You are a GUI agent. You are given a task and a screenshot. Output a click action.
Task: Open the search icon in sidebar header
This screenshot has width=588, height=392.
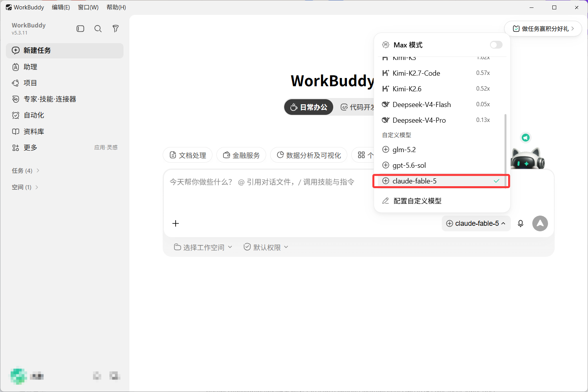click(98, 29)
